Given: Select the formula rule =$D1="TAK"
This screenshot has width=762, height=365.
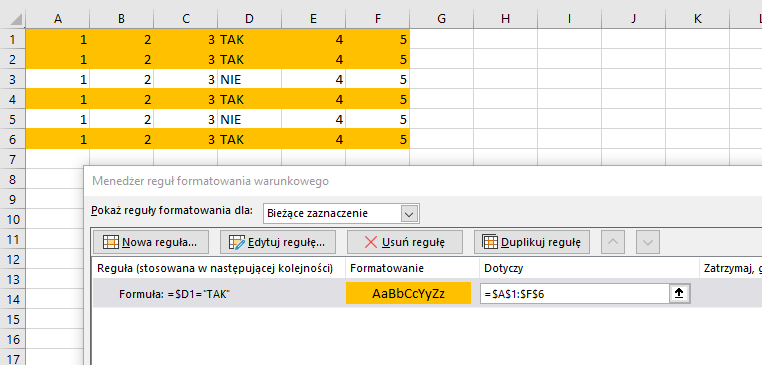Looking at the screenshot, I should point(174,294).
